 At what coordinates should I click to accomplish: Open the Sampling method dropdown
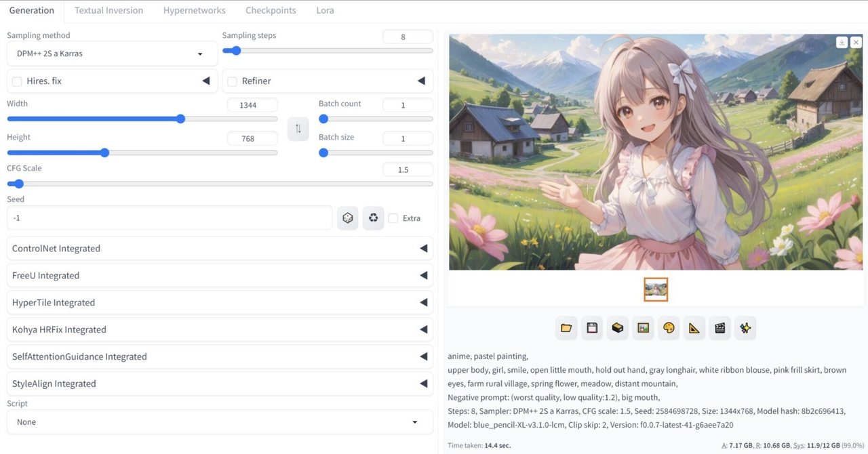pyautogui.click(x=112, y=53)
